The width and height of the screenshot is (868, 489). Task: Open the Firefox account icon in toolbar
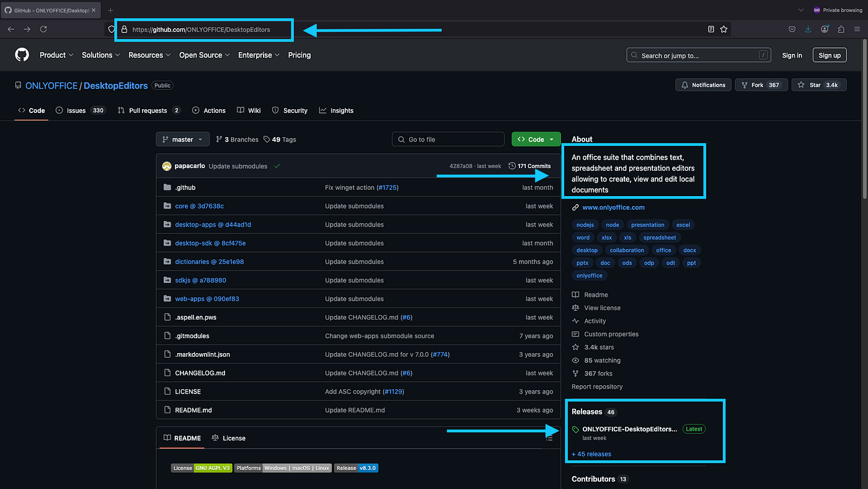pyautogui.click(x=825, y=29)
